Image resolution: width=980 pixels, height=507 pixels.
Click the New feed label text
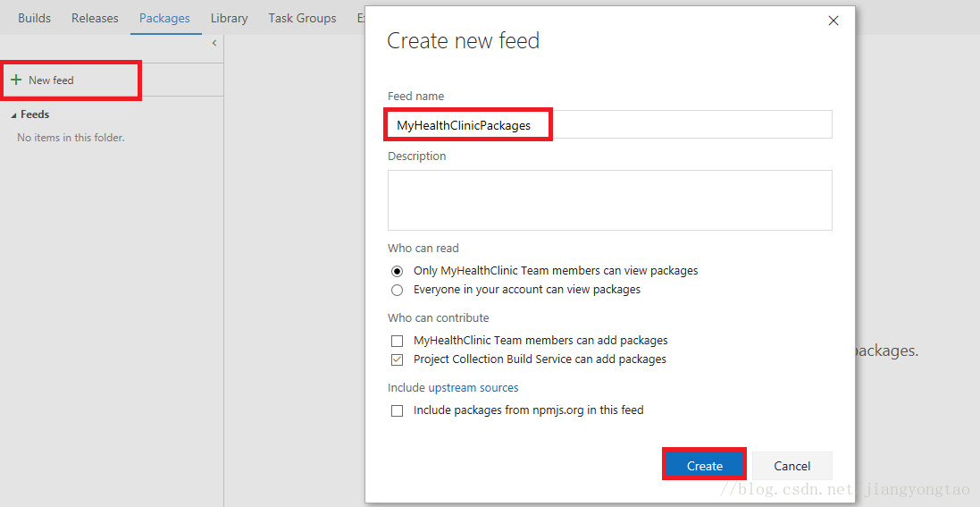(51, 80)
